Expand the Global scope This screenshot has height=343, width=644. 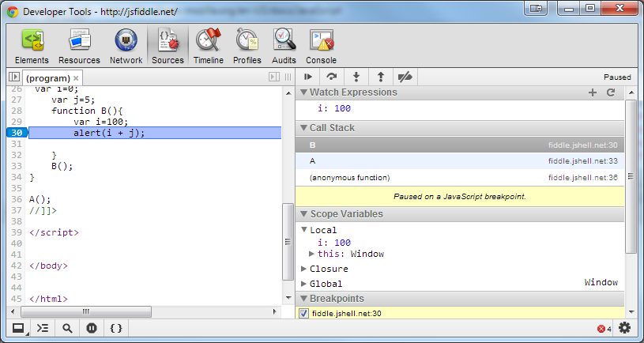(x=304, y=284)
